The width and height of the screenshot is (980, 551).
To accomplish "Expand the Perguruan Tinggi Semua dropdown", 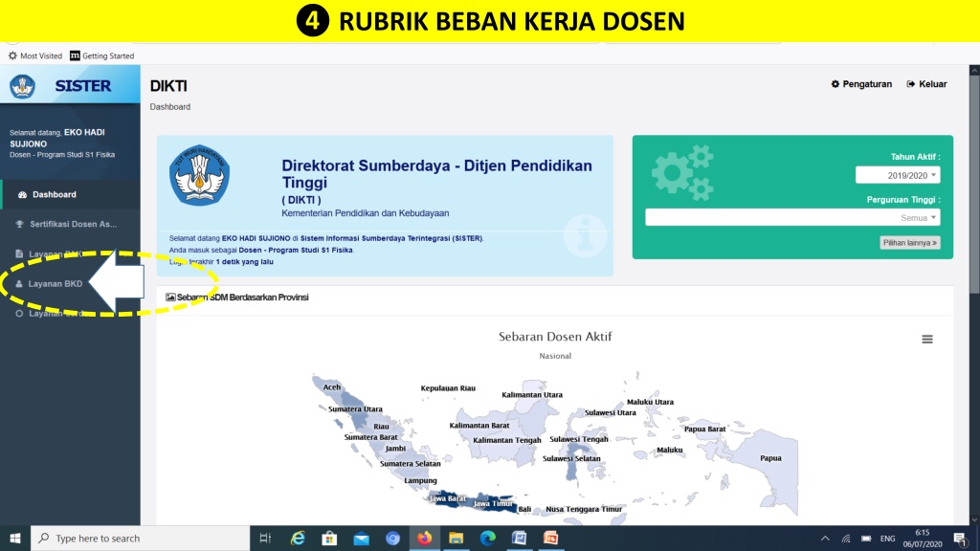I will (792, 217).
